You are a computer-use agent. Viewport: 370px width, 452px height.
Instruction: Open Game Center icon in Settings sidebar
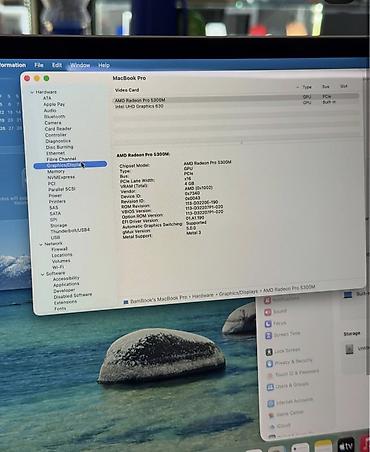pyautogui.click(x=271, y=415)
